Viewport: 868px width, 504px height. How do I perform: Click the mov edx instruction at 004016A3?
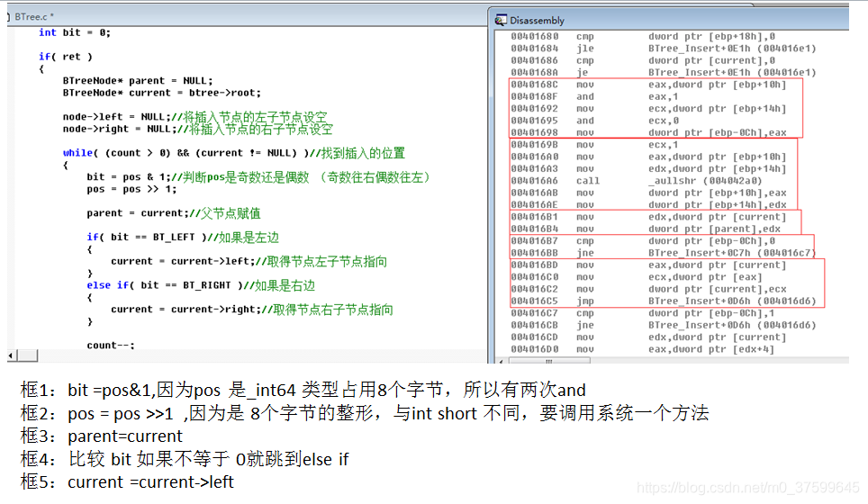tap(648, 168)
